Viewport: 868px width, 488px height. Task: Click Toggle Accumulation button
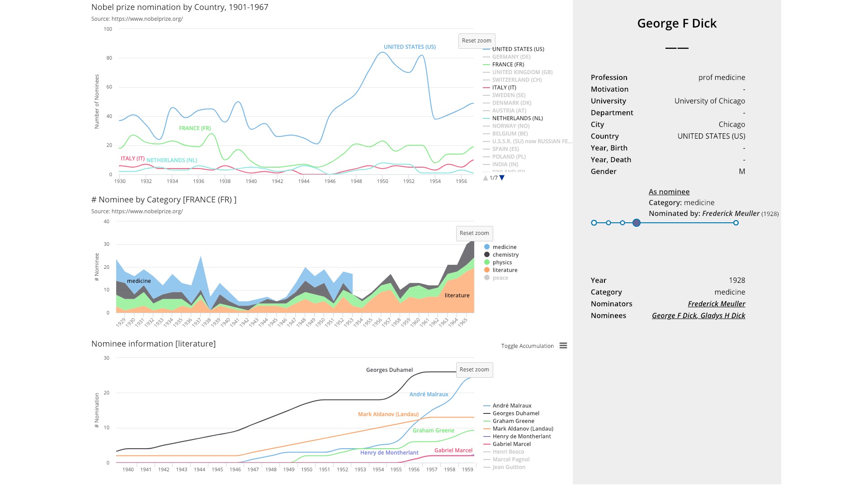527,346
